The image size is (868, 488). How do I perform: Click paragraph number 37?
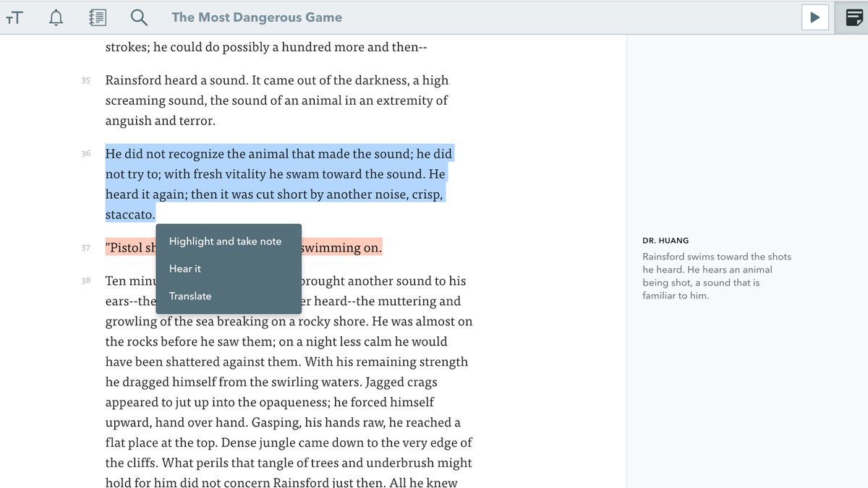[x=86, y=247]
